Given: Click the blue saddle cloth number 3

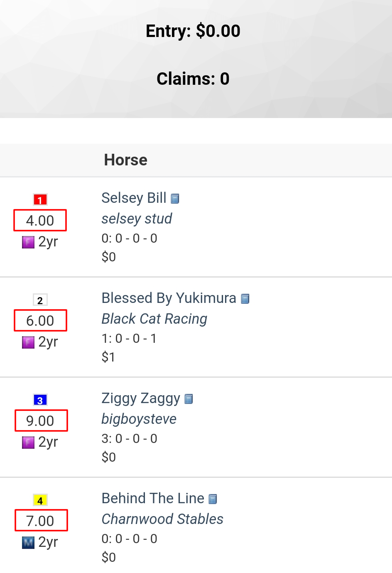Looking at the screenshot, I should pyautogui.click(x=40, y=400).
